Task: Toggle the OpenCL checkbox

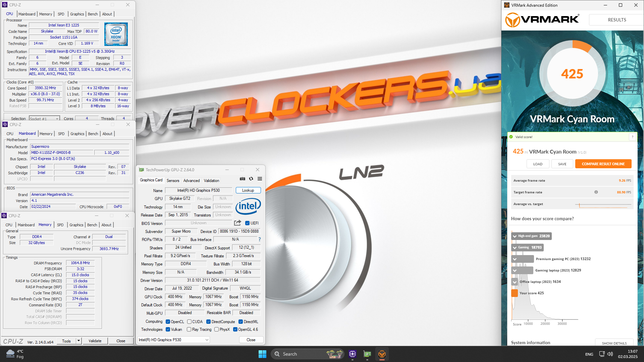Action: pos(168,322)
